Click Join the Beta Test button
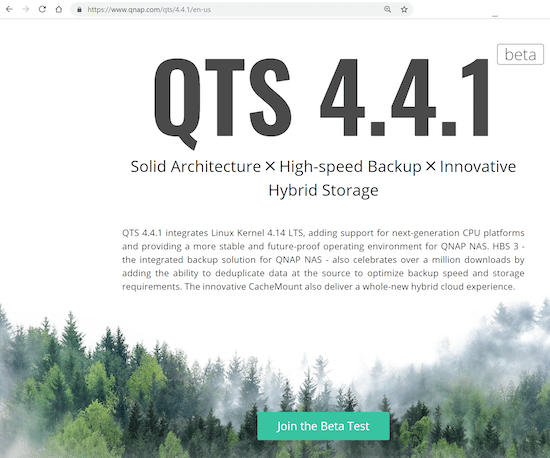The height and width of the screenshot is (458, 550). [x=323, y=426]
